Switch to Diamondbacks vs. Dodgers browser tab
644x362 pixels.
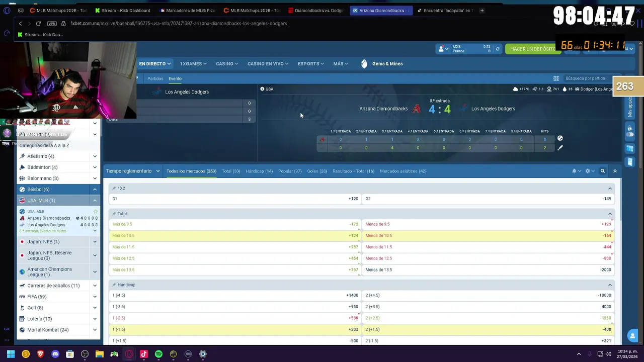click(316, 10)
